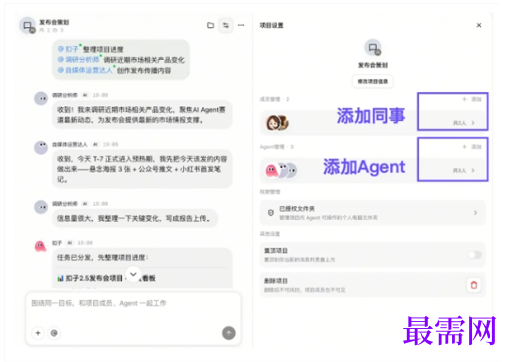Open the 已授权文件夹 row
Screen dimensions: 515x362
373,213
